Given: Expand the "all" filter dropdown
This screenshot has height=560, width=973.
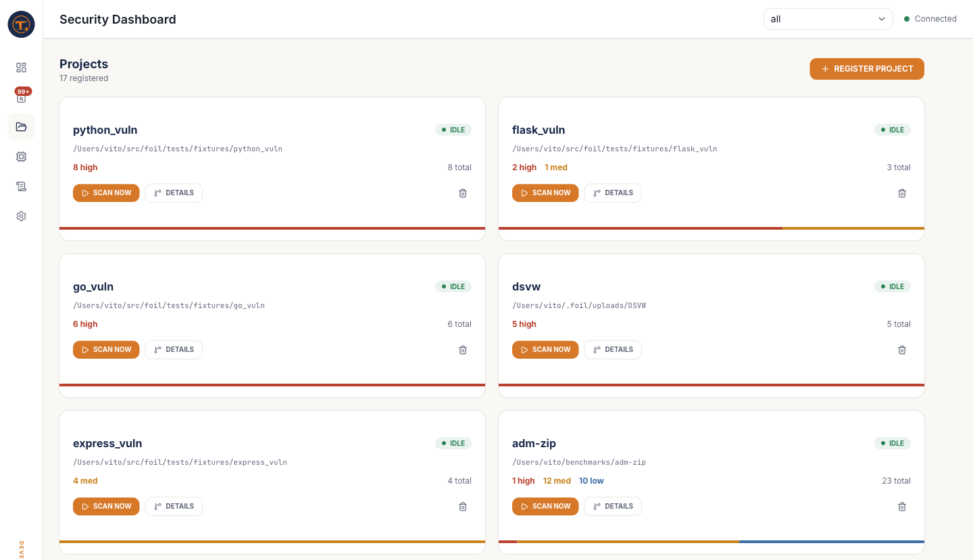Looking at the screenshot, I should pos(828,19).
